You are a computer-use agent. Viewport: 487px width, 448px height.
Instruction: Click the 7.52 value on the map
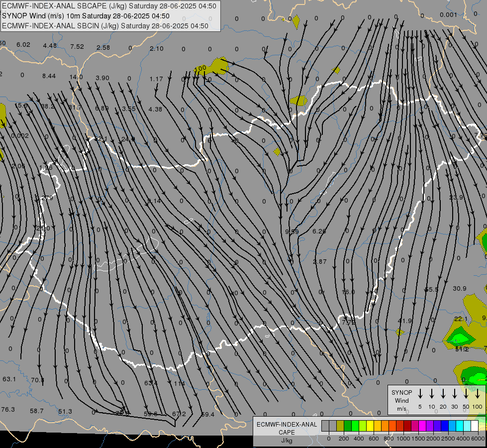(77, 47)
